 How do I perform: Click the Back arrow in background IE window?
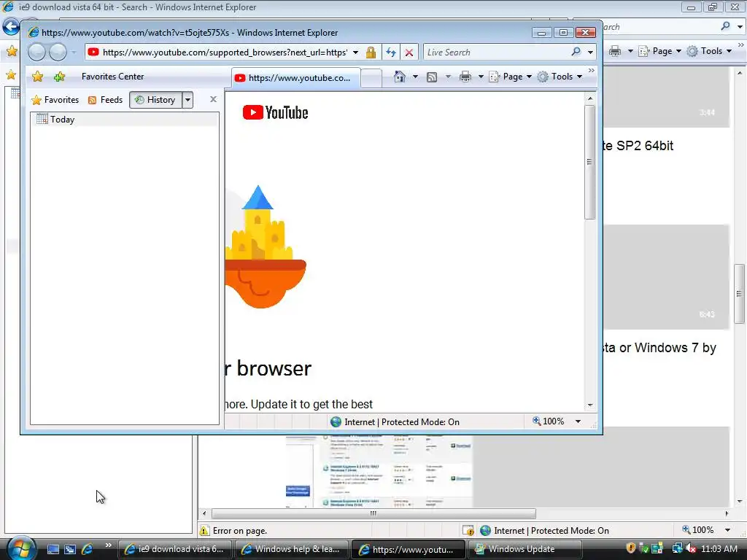12,27
